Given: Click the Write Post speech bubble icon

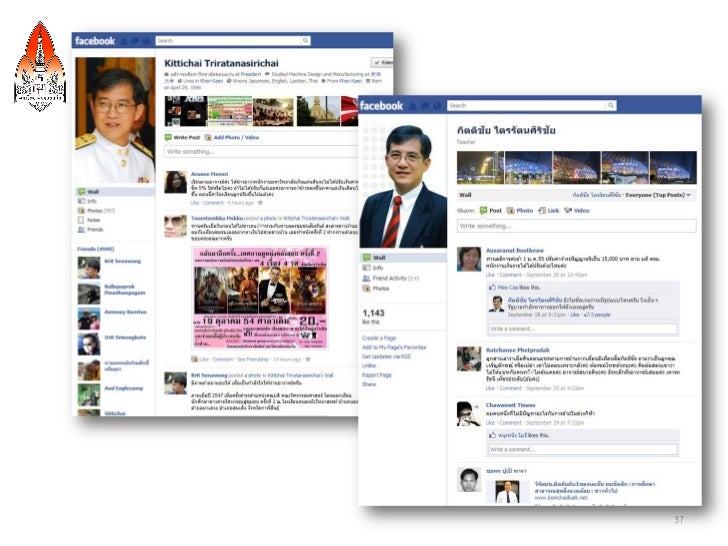Looking at the screenshot, I should pyautogui.click(x=168, y=137).
